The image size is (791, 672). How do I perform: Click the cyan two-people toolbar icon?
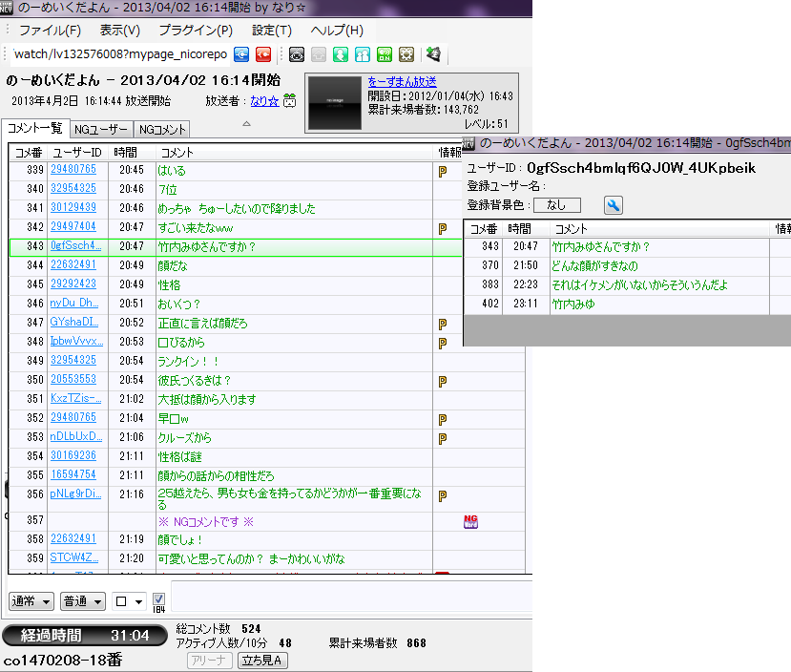(x=363, y=54)
